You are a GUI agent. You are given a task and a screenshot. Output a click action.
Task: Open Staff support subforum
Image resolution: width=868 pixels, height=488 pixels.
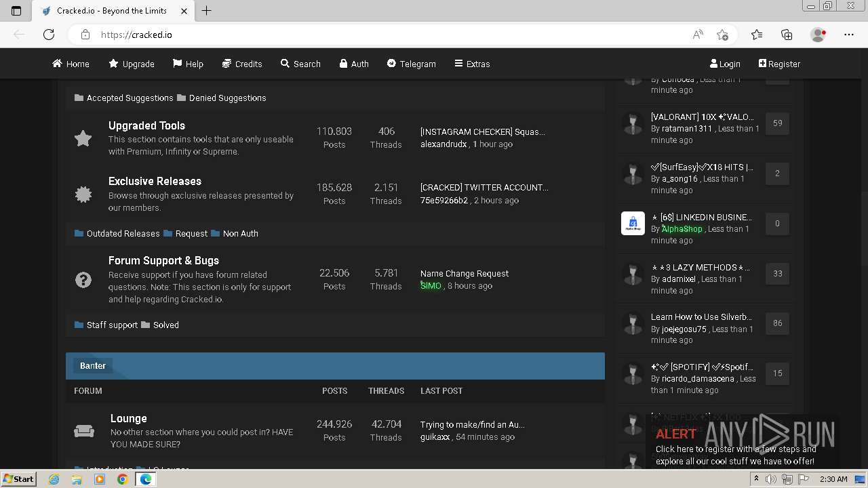[x=112, y=325]
